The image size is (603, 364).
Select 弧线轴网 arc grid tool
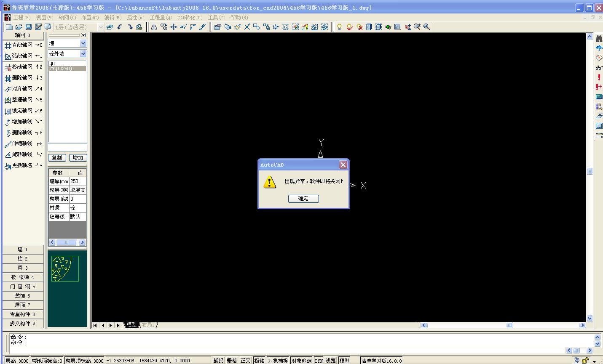point(23,56)
